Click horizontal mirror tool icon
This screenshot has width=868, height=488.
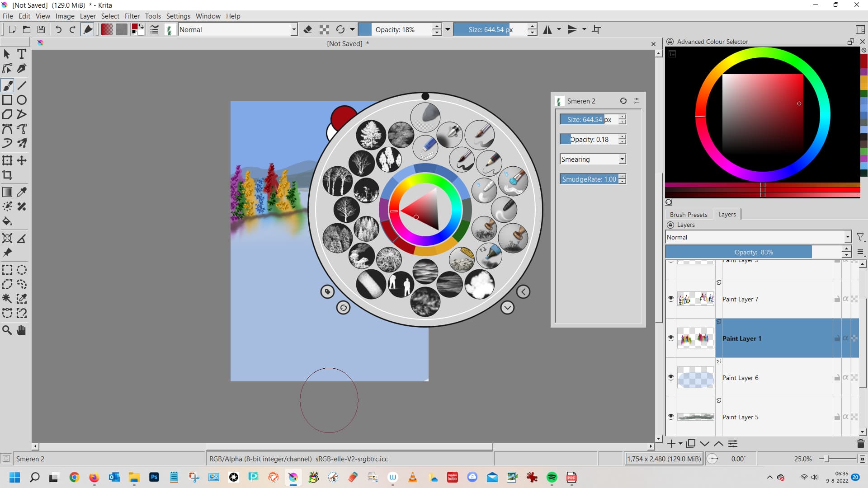point(547,29)
